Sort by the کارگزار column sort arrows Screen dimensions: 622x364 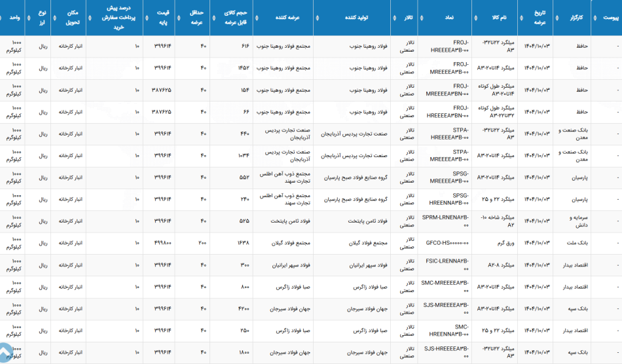click(557, 18)
